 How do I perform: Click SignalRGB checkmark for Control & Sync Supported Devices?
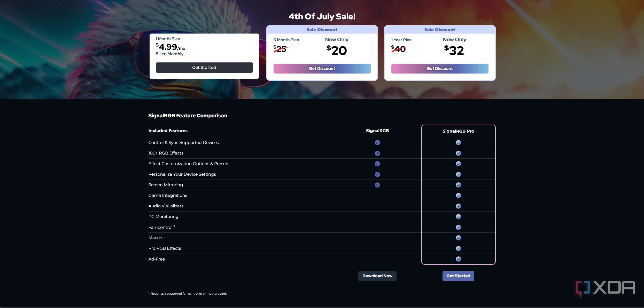tap(377, 143)
